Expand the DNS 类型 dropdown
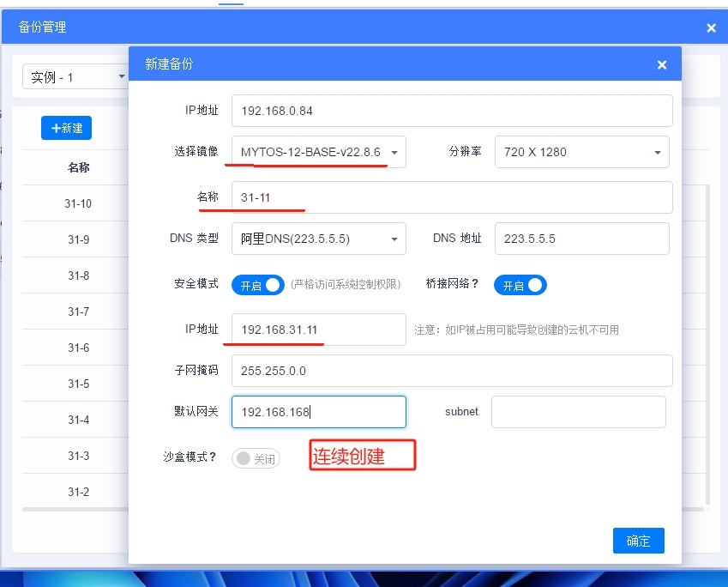The height and width of the screenshot is (587, 728). click(x=318, y=239)
